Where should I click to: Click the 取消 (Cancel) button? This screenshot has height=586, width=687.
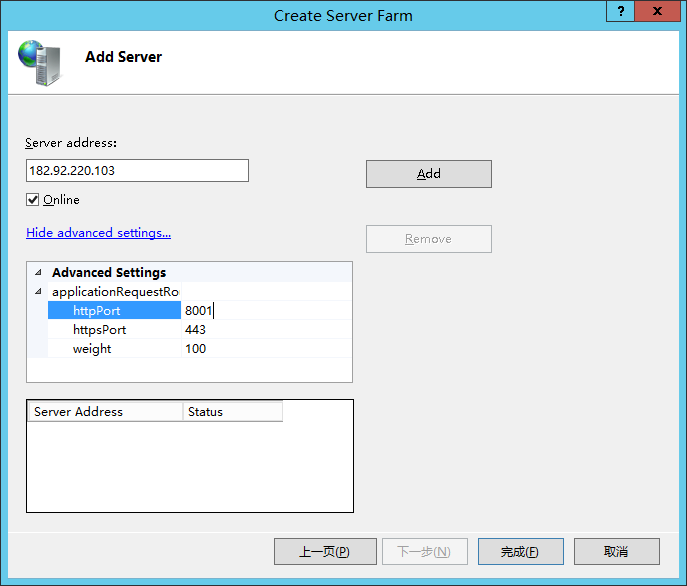[616, 552]
